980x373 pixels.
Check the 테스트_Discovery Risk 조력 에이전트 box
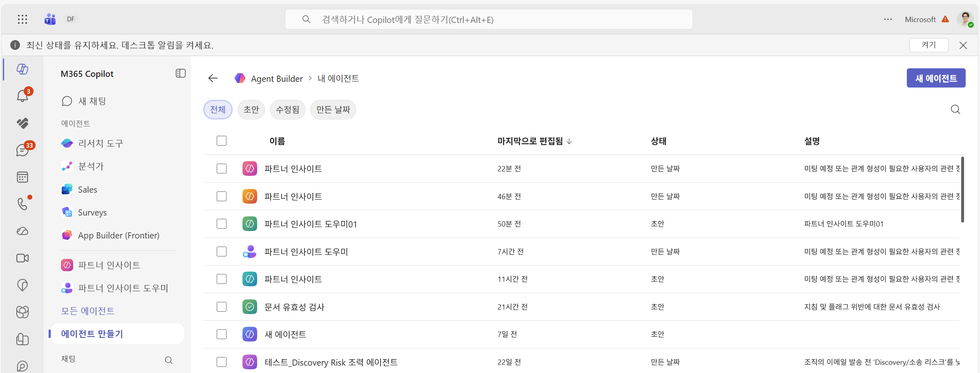click(222, 362)
